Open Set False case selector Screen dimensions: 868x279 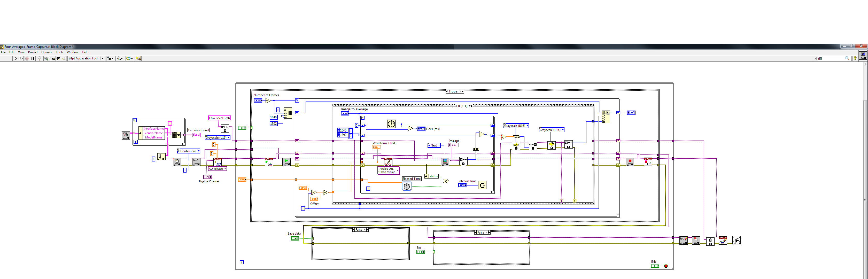pos(482,233)
